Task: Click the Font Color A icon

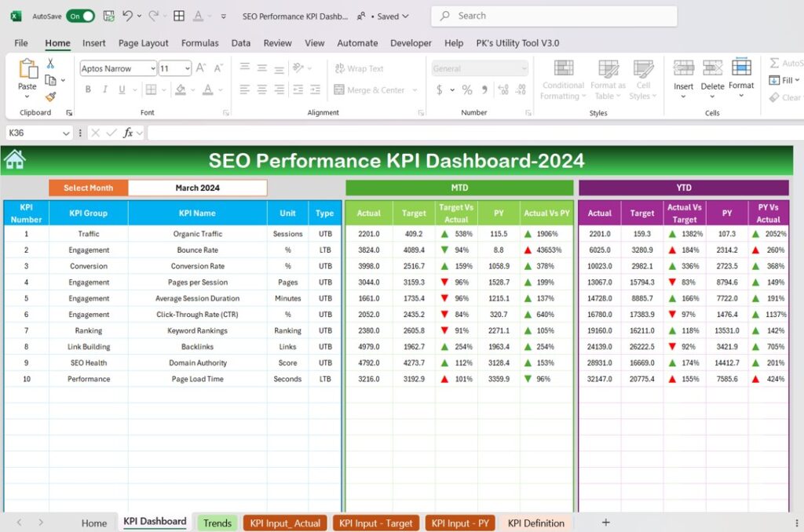Action: coord(207,89)
